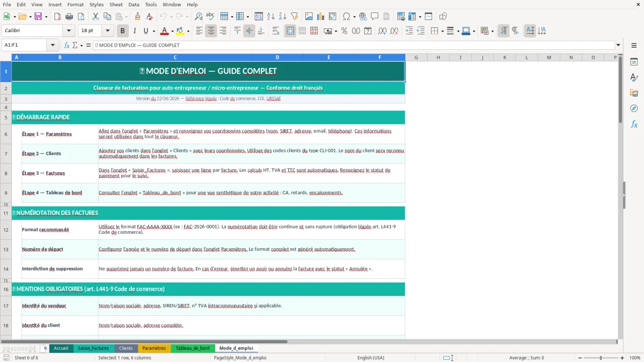This screenshot has width=644, height=362.
Task: Toggle Align Right
Action: [x=223, y=31]
